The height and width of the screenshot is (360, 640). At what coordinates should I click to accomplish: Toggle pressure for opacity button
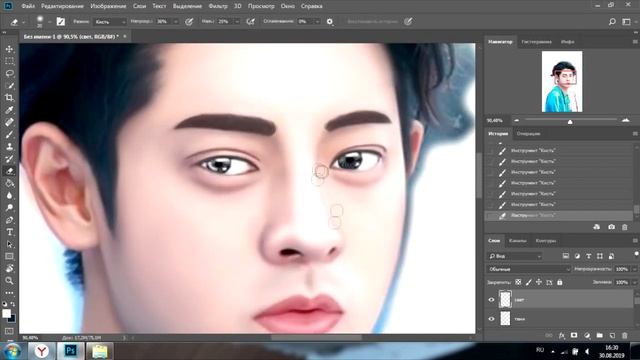pyautogui.click(x=189, y=22)
